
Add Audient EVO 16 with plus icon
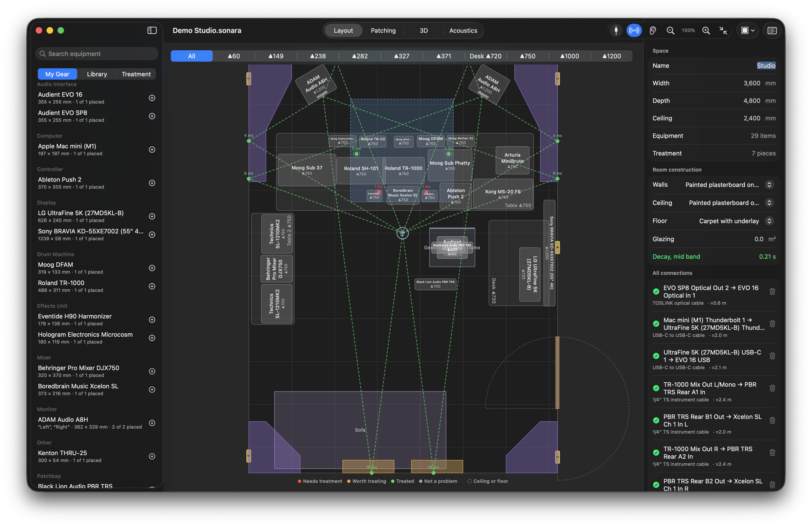(x=152, y=98)
